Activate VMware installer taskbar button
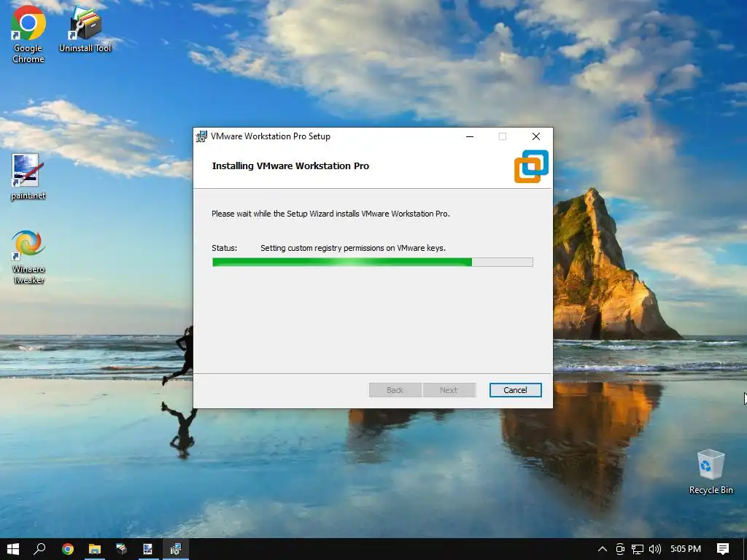Screen dimensions: 747x560 (x=176, y=549)
